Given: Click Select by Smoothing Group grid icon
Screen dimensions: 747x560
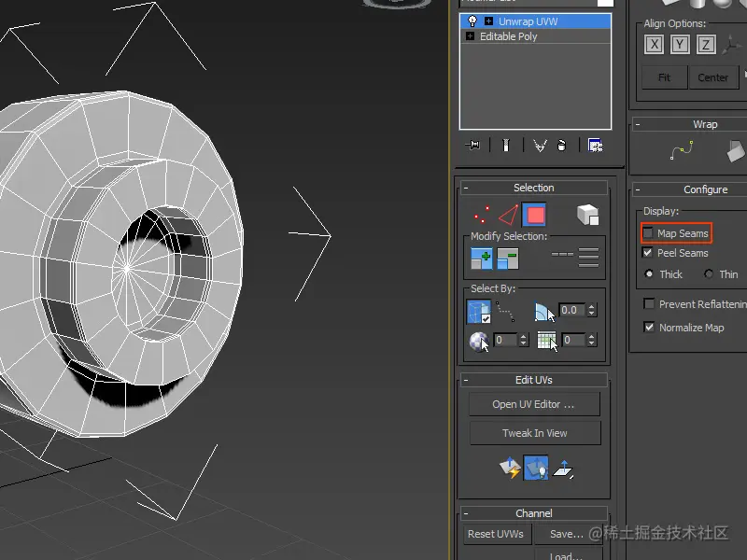Looking at the screenshot, I should (547, 341).
